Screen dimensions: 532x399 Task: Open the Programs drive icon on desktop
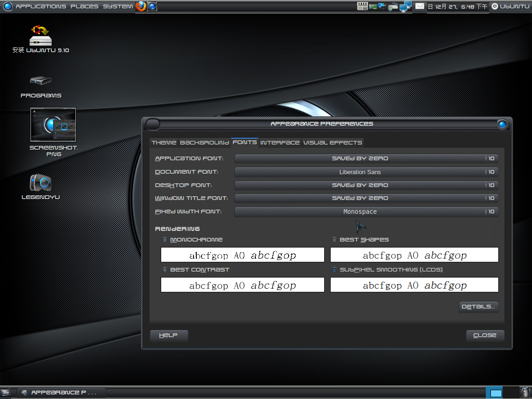(41, 81)
